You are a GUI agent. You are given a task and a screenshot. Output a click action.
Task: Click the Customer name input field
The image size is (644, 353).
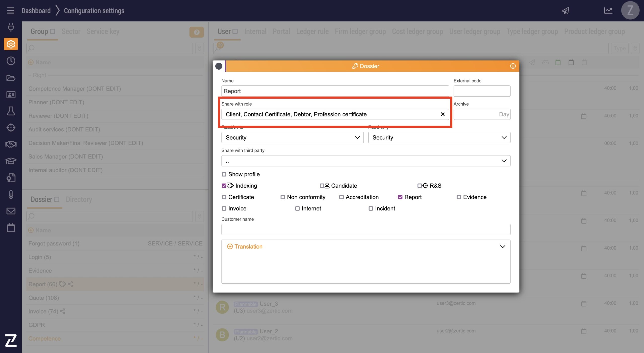click(366, 230)
